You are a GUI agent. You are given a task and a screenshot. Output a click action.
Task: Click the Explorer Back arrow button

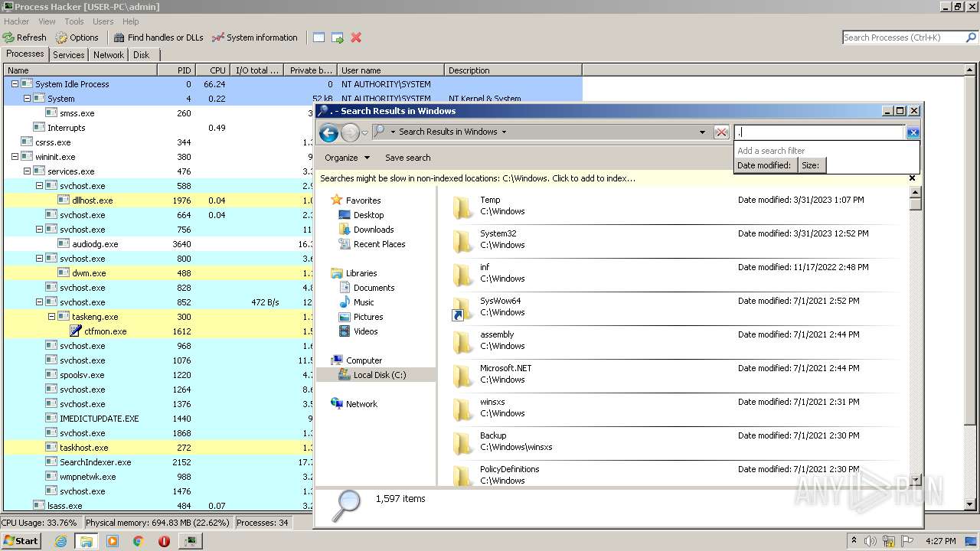point(329,132)
